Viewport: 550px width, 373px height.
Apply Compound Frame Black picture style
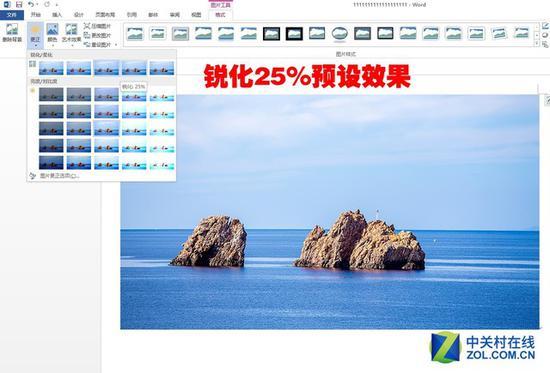click(362, 34)
